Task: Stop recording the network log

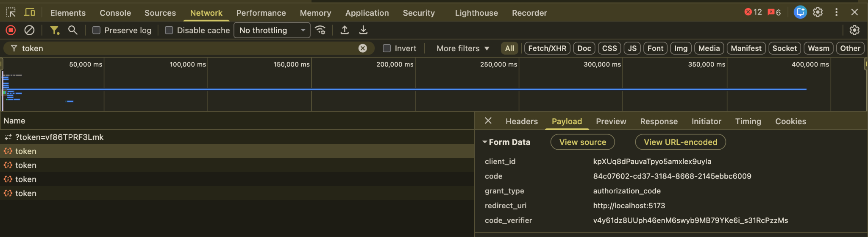Action: (11, 30)
